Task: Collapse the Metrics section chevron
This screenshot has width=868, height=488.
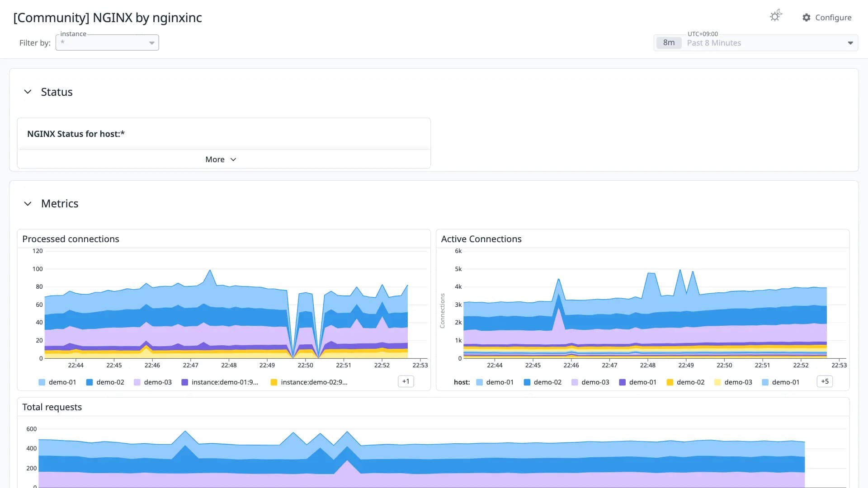Action: click(x=28, y=204)
